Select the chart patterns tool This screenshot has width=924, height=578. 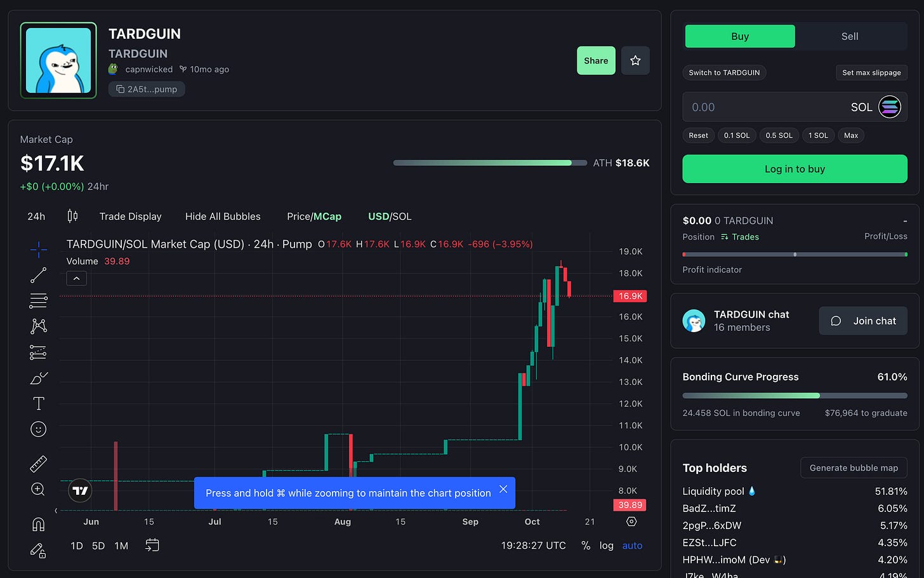(x=39, y=326)
